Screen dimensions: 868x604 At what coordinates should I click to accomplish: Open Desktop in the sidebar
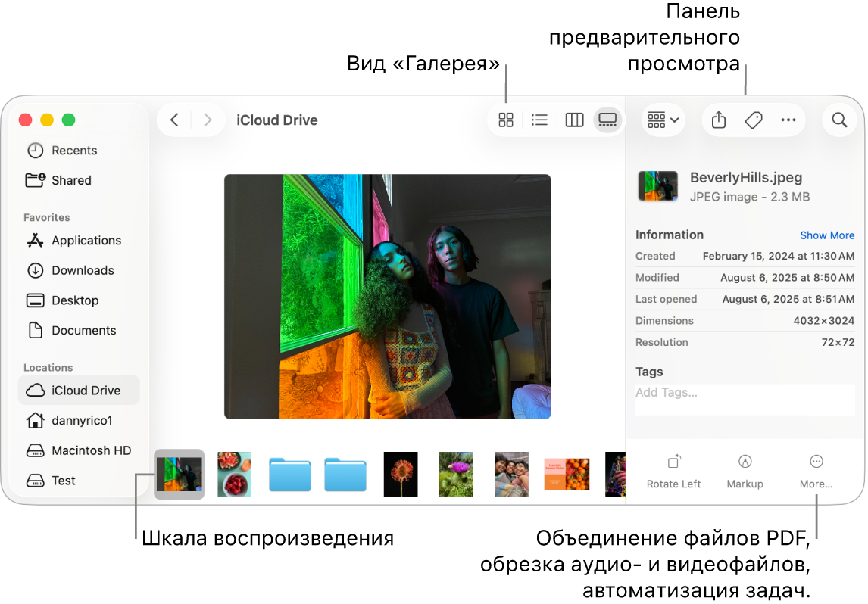[x=79, y=300]
